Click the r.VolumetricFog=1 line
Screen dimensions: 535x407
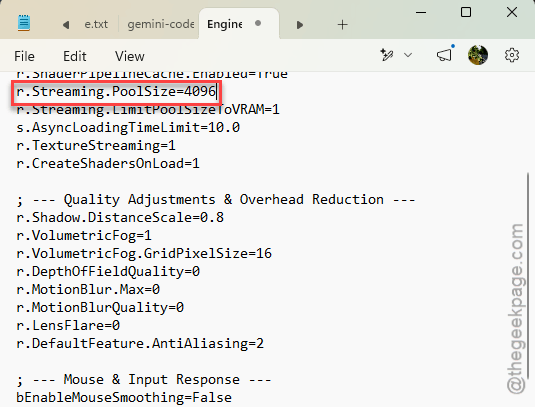click(84, 236)
